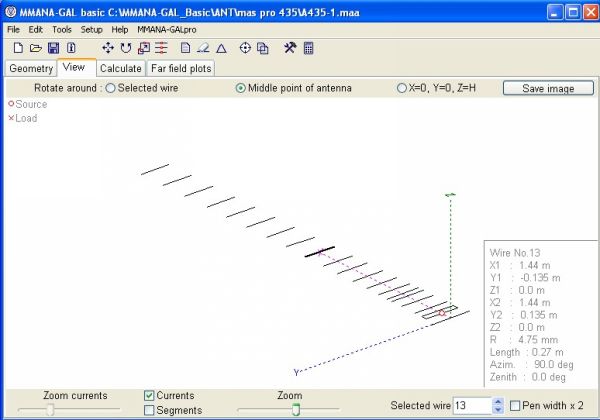Image resolution: width=600 pixels, height=420 pixels.
Task: Increase selected wire number with up arrow
Action: click(x=497, y=402)
